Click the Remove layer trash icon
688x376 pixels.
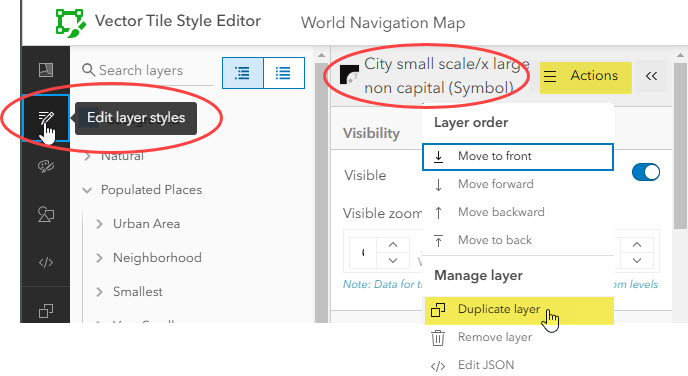click(438, 338)
